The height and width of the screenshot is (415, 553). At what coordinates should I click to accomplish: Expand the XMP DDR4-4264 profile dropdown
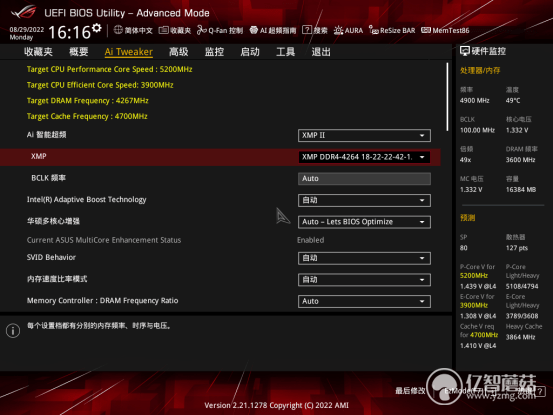click(364, 157)
